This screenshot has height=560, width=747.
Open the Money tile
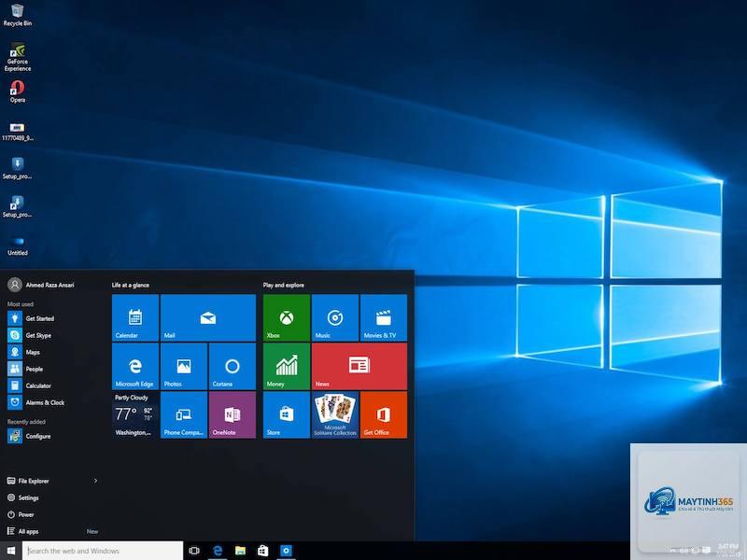(x=287, y=366)
